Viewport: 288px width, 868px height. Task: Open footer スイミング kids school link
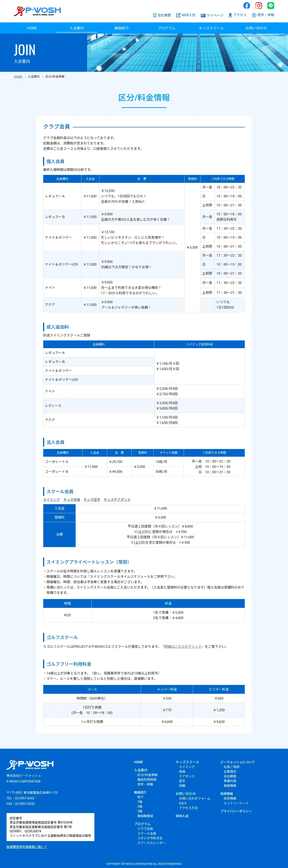[x=187, y=767]
